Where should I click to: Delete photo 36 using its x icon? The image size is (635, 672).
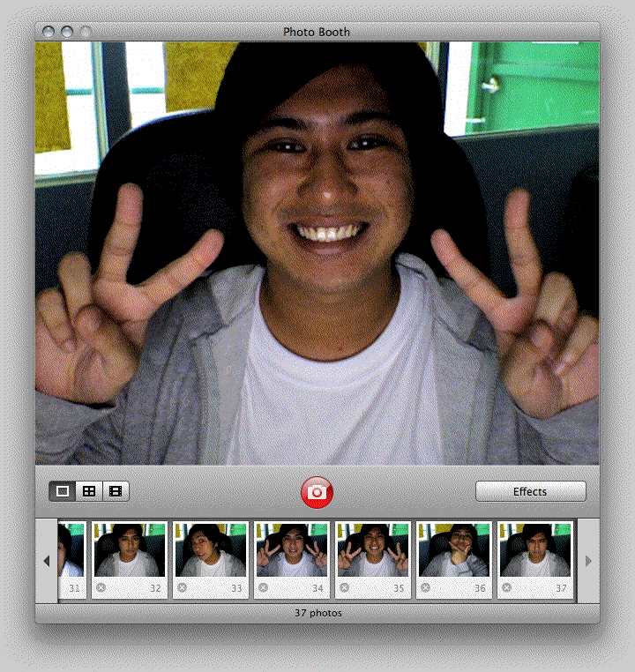click(425, 587)
